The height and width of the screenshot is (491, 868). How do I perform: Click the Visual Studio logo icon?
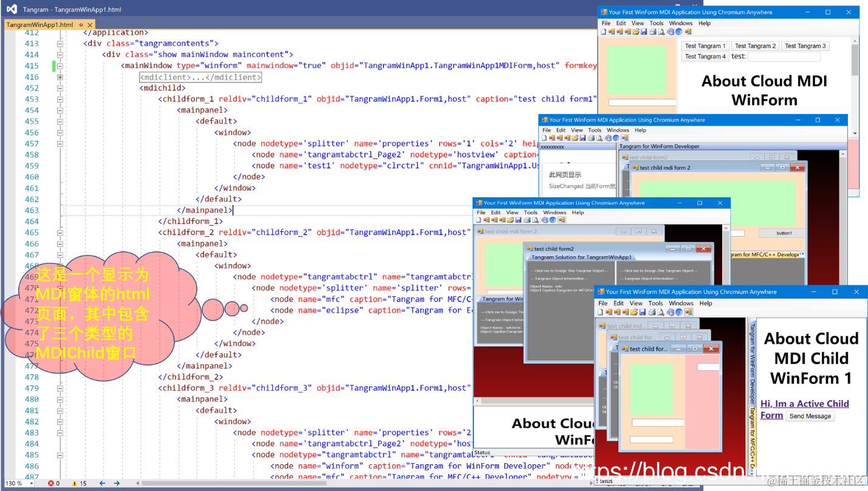pos(12,9)
